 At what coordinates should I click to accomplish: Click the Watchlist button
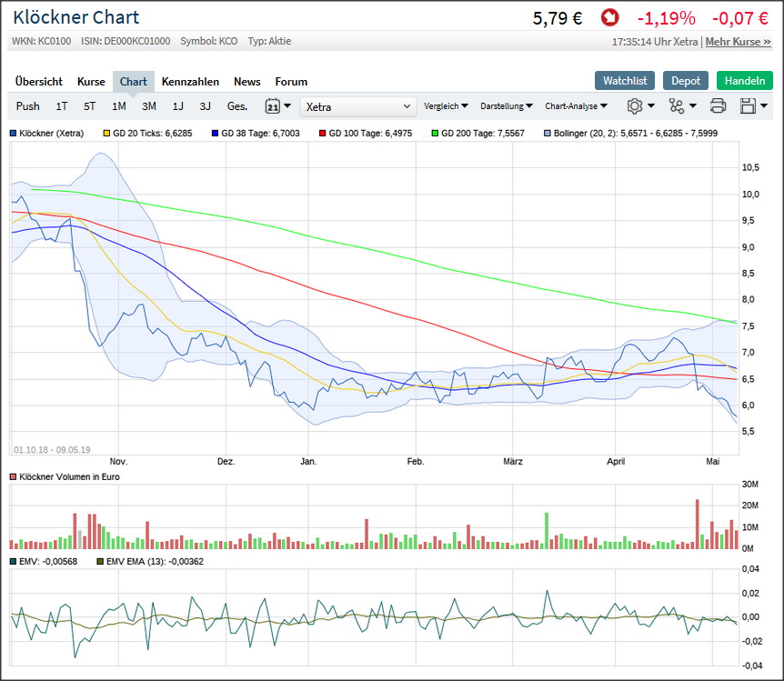[x=625, y=81]
